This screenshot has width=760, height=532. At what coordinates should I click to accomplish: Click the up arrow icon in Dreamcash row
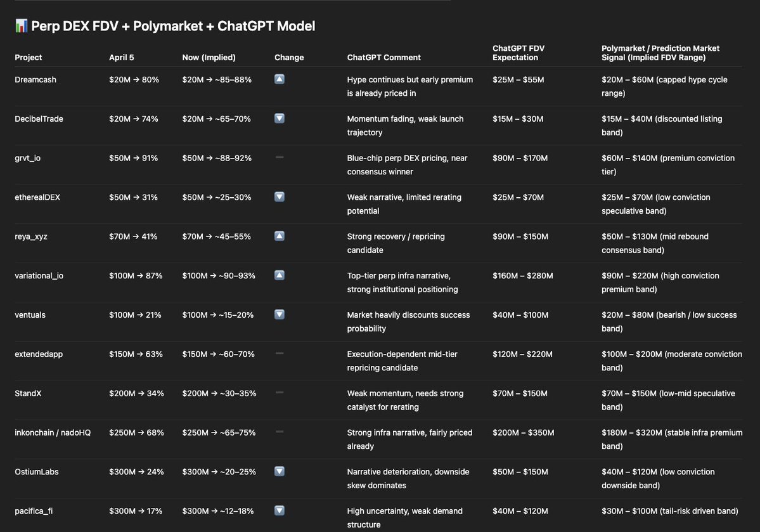coord(280,79)
